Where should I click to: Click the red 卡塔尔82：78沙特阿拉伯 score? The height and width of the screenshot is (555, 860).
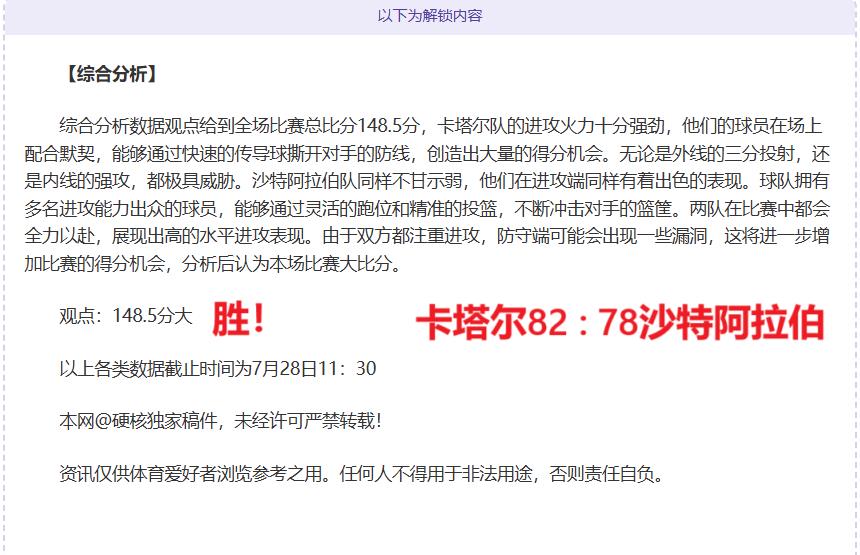tap(620, 322)
